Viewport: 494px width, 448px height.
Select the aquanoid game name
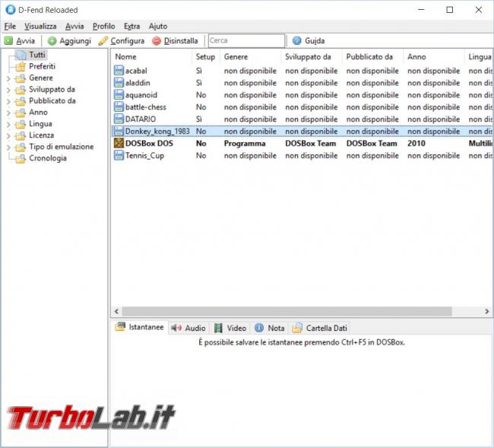[x=141, y=95]
